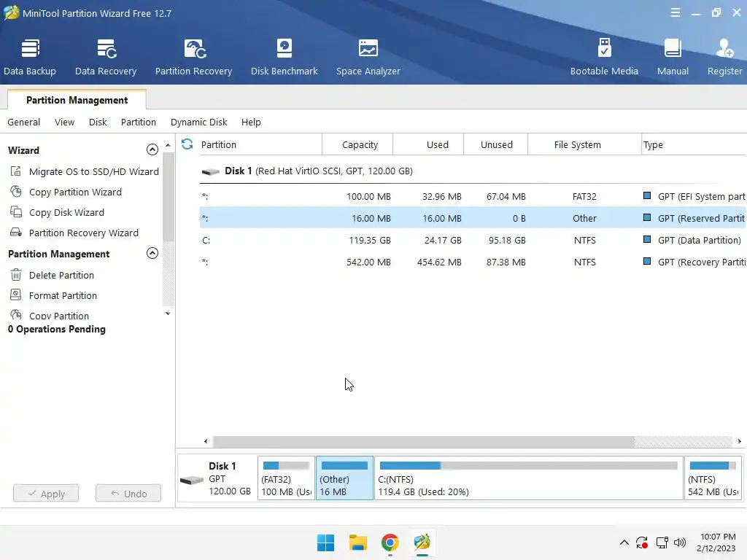
Task: Click the right arrow of horizontal scrollbar
Action: click(740, 441)
